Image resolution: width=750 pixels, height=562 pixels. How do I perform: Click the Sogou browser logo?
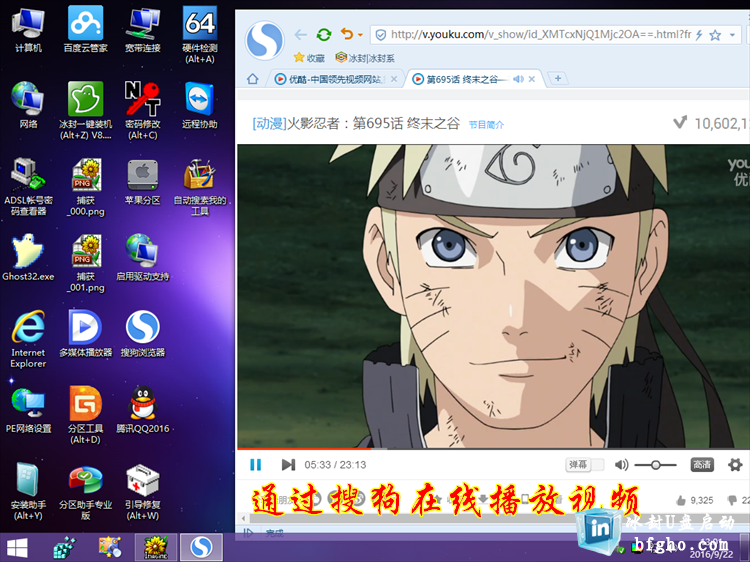265,41
